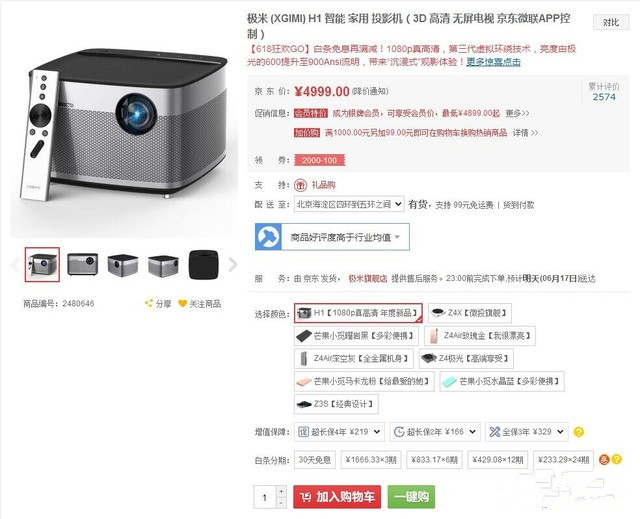Viewport: 640px width, 519px height.
Task: Click the green 一键购 button
Action: [x=411, y=497]
